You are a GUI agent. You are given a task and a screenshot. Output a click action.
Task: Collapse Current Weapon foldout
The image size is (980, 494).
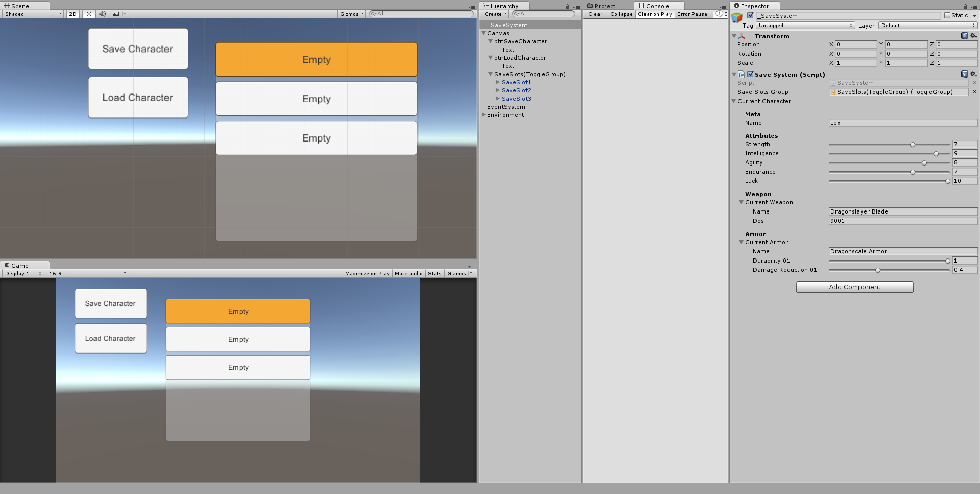click(742, 202)
